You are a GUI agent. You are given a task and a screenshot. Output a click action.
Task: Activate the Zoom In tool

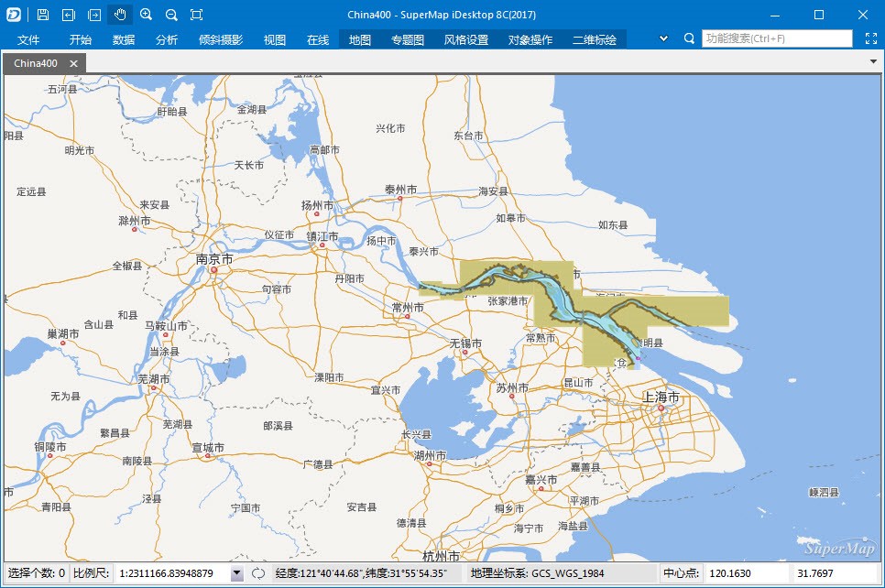146,15
